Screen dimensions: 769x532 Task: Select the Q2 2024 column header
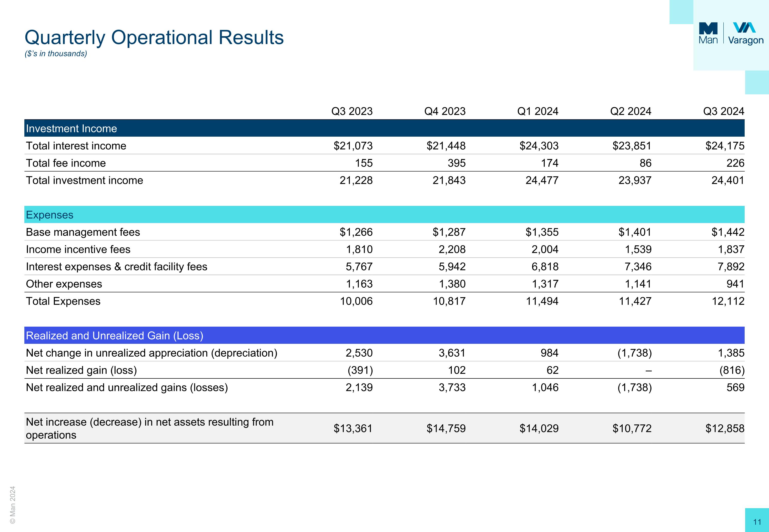point(631,111)
